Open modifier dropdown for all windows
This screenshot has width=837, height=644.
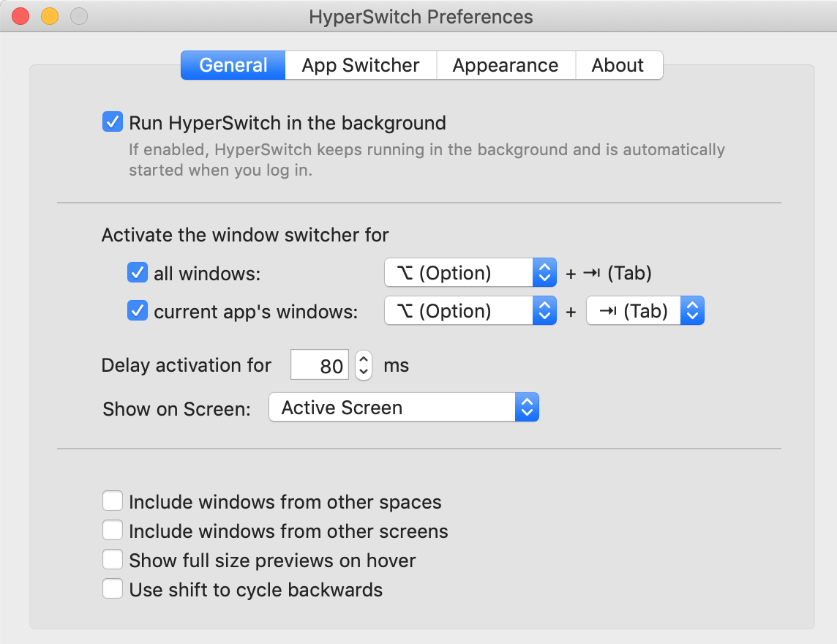pos(470,273)
